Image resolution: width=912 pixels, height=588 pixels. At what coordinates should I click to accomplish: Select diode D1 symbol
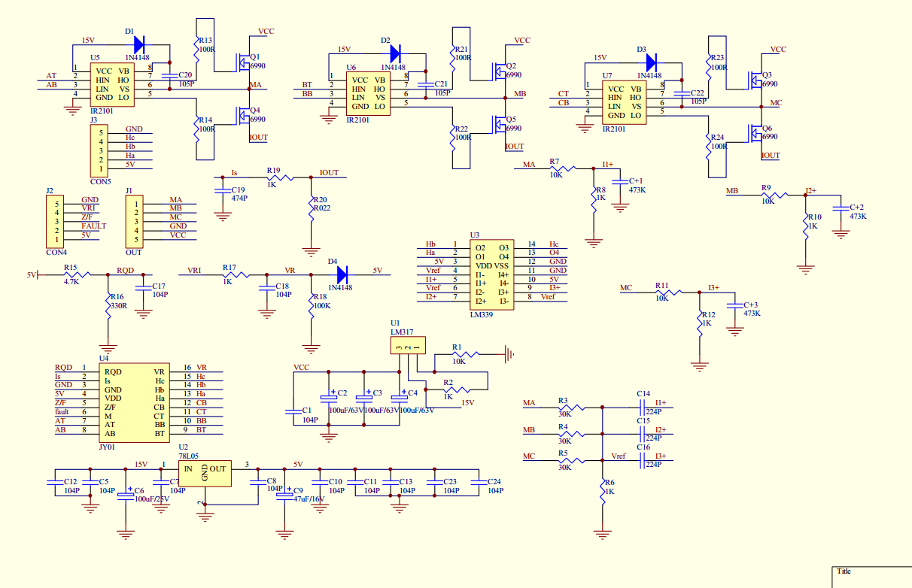pyautogui.click(x=138, y=44)
